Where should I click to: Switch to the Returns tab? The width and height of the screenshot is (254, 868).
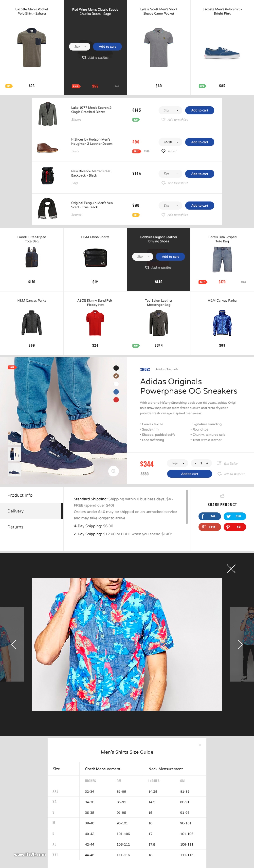(32, 527)
